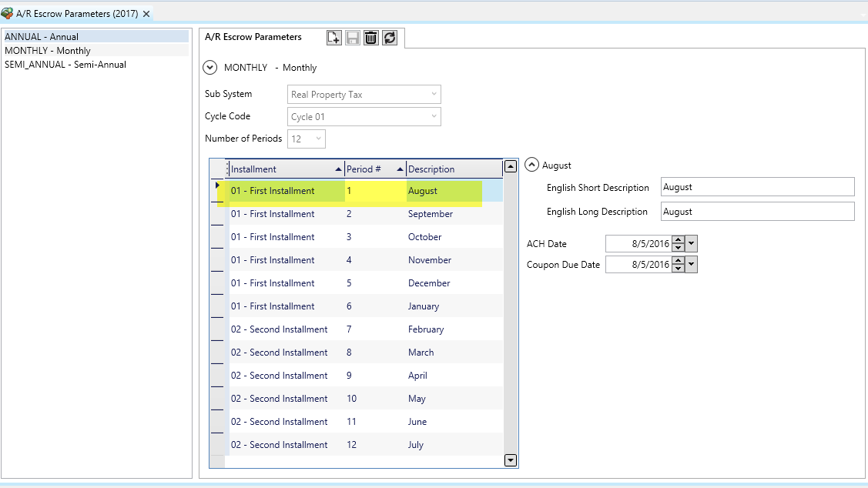This screenshot has width=868, height=488.
Task: Open the Sub System dropdown
Action: click(x=434, y=95)
